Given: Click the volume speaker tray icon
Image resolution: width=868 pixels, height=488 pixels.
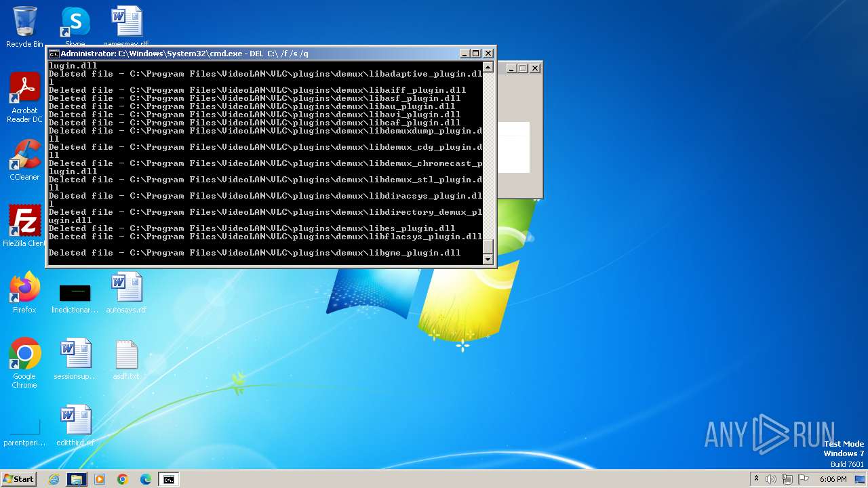Looking at the screenshot, I should tap(771, 479).
